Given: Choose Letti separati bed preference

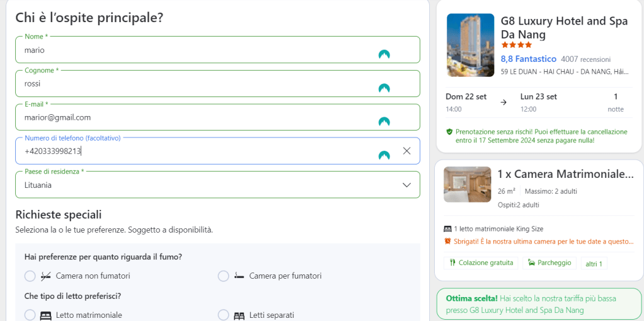Looking at the screenshot, I should [223, 315].
